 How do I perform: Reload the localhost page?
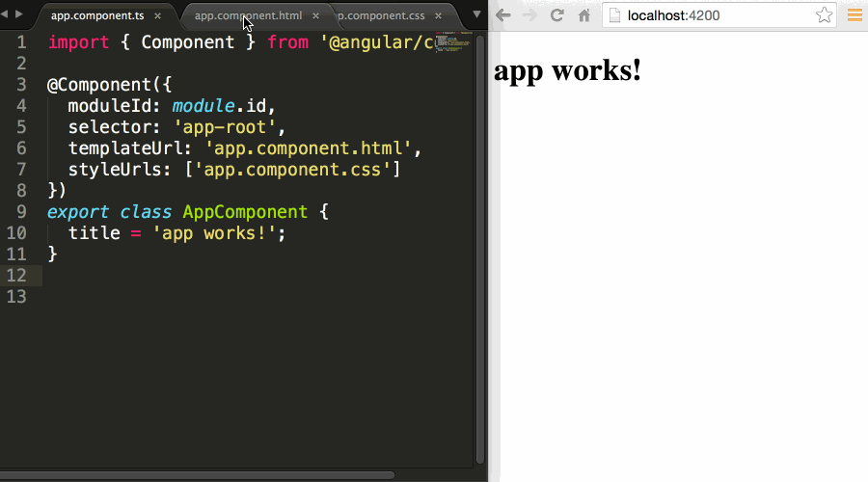556,15
